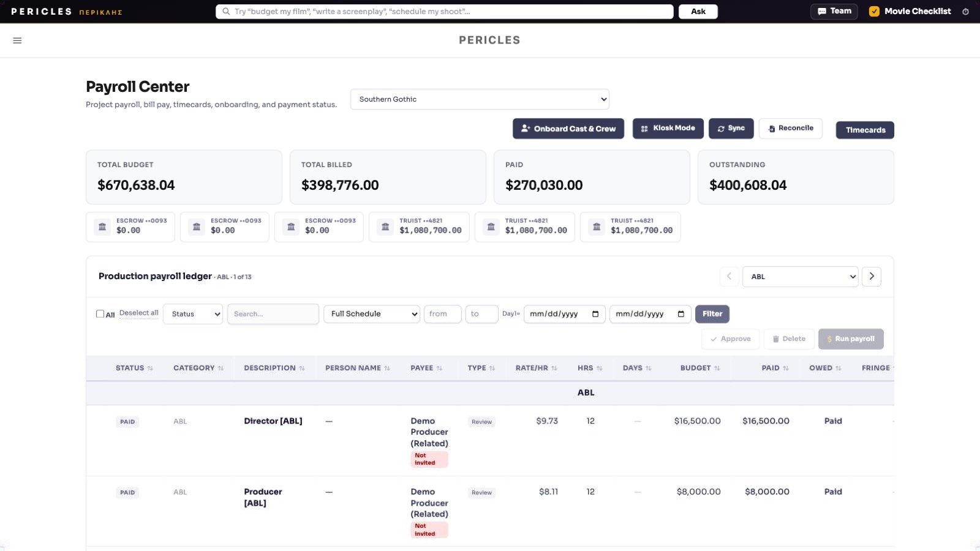Image resolution: width=980 pixels, height=551 pixels.
Task: Sort table by Paid column
Action: tap(775, 368)
